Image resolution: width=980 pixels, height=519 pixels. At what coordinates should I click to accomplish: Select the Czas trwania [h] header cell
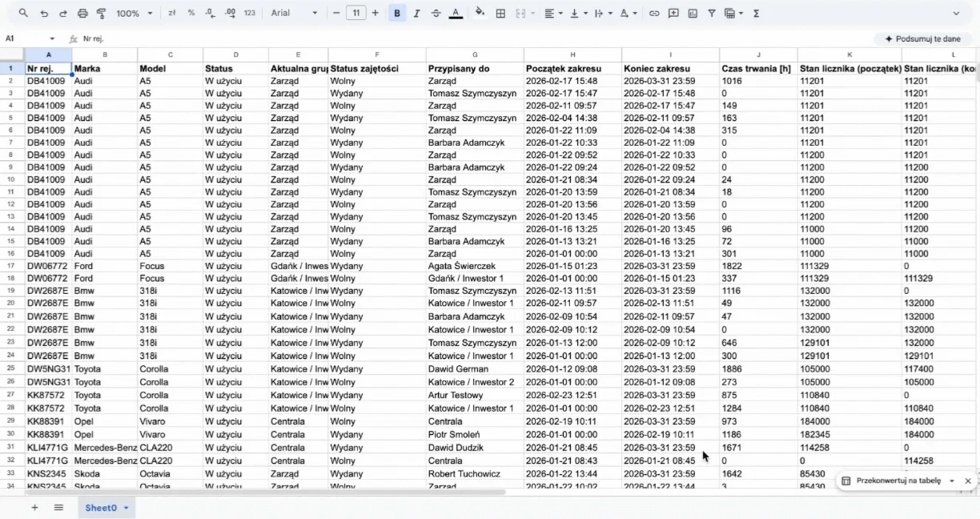[758, 68]
